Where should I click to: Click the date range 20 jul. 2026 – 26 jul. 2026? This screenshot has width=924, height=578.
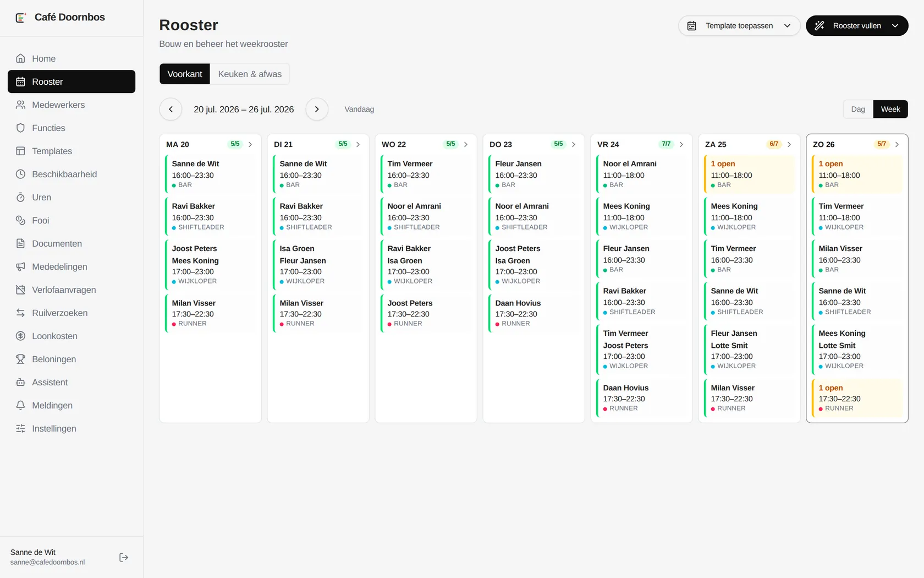pyautogui.click(x=244, y=109)
